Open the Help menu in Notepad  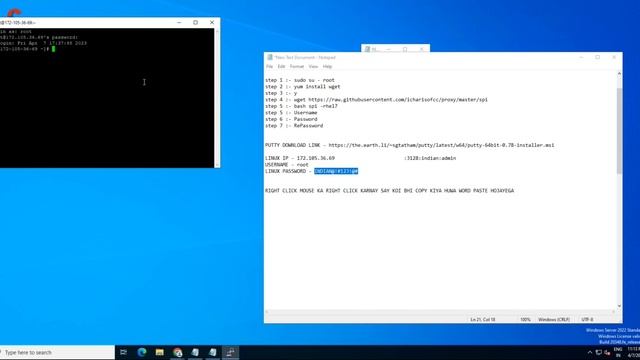327,67
